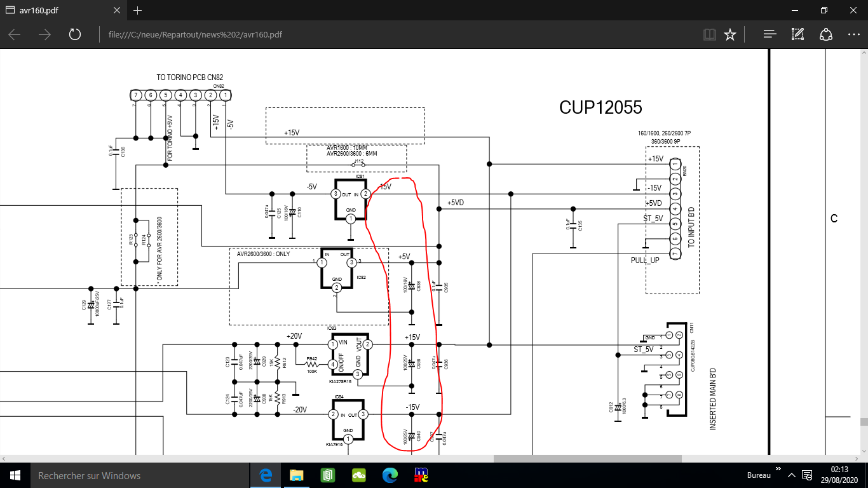Image resolution: width=868 pixels, height=488 pixels.
Task: Open the Action Center notifications icon
Action: [808, 475]
